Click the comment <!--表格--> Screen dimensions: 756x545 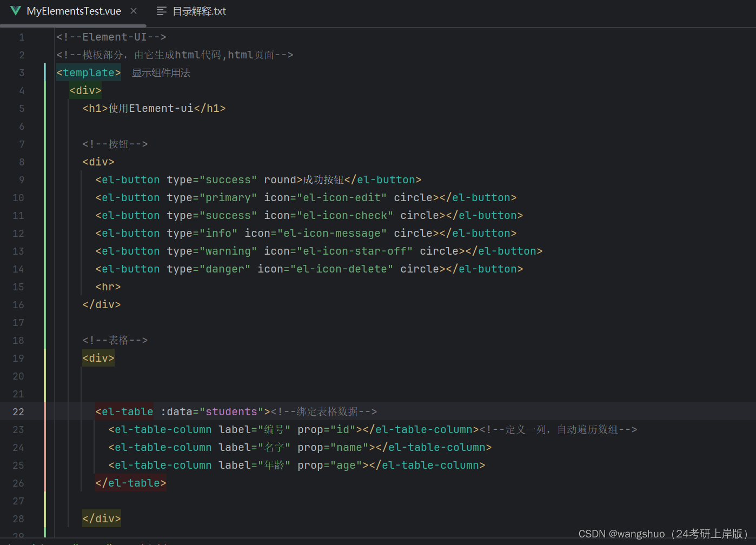tap(115, 340)
